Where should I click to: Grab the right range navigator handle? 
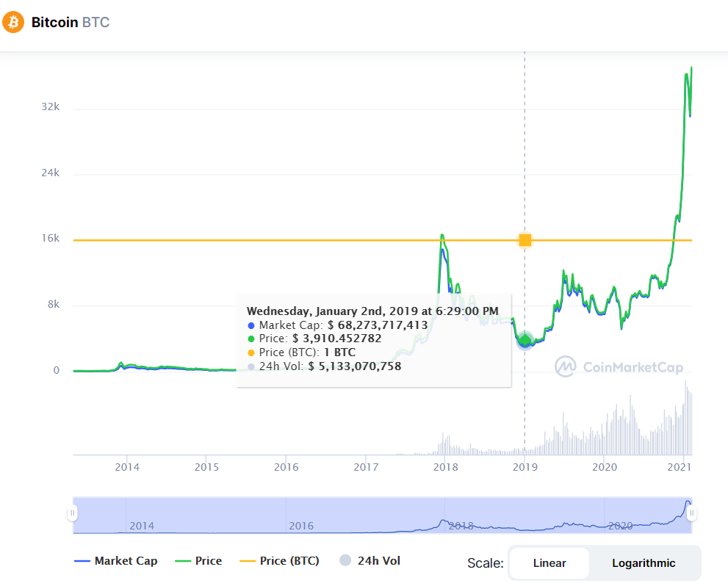click(x=692, y=513)
